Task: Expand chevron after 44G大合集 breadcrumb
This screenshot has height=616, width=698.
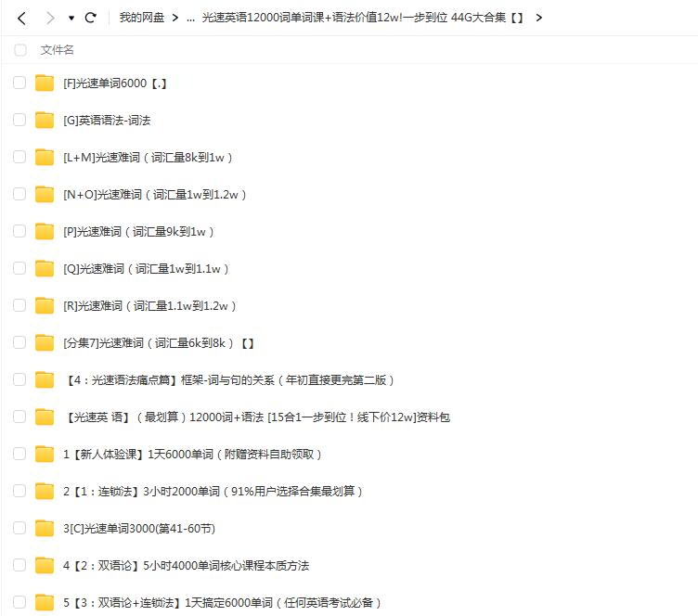Action: click(x=539, y=18)
